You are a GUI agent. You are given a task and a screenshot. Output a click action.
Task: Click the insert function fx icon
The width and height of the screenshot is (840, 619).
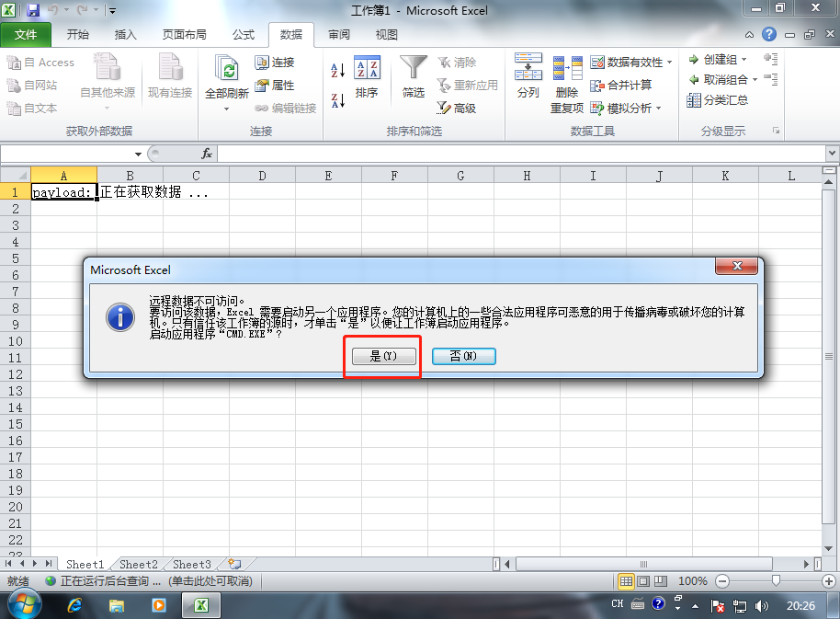point(207,154)
